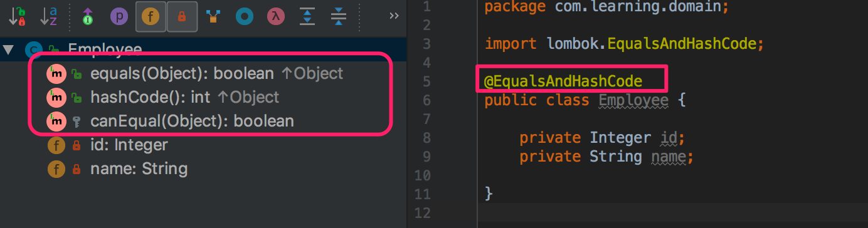
Task: Click the Show Inherited members icon
Action: tap(87, 17)
